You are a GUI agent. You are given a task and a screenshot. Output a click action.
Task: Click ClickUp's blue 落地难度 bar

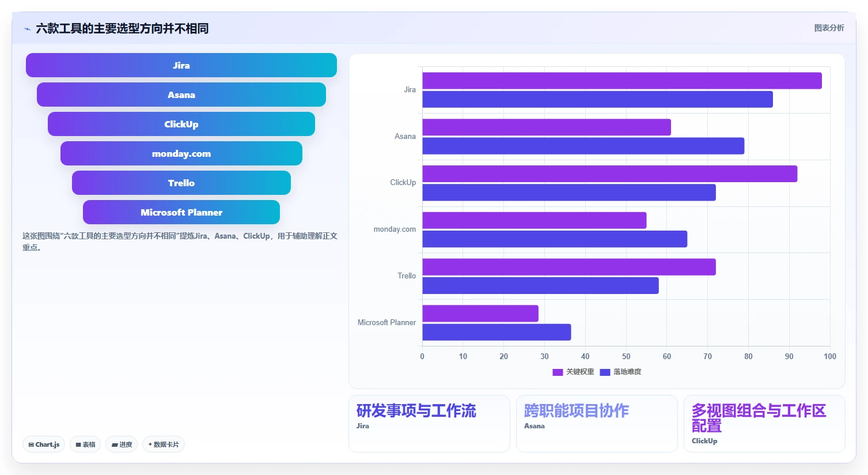point(569,193)
